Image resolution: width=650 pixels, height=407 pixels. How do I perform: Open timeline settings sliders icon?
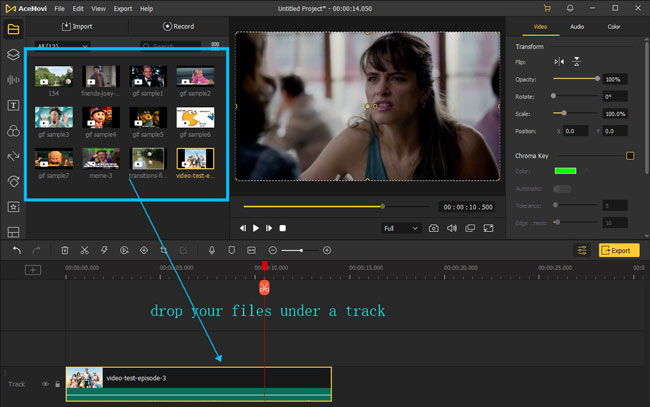[x=582, y=250]
